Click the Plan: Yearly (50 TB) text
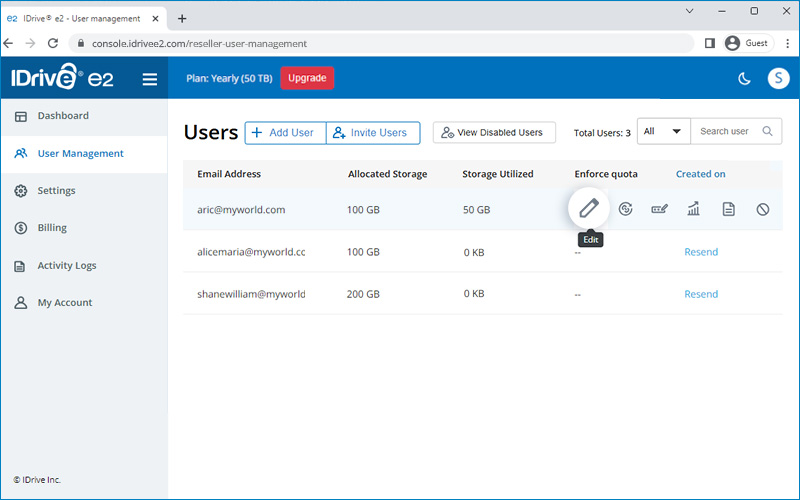This screenshot has height=500, width=800. pyautogui.click(x=229, y=79)
